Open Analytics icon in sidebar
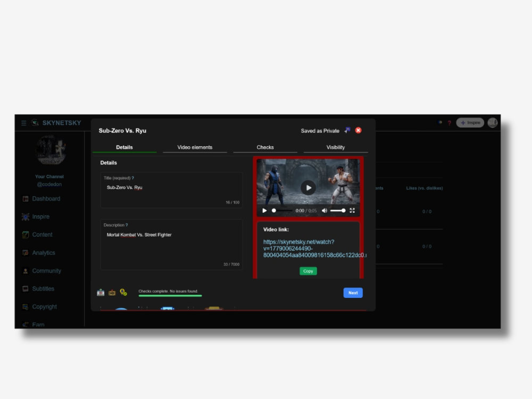 26,253
